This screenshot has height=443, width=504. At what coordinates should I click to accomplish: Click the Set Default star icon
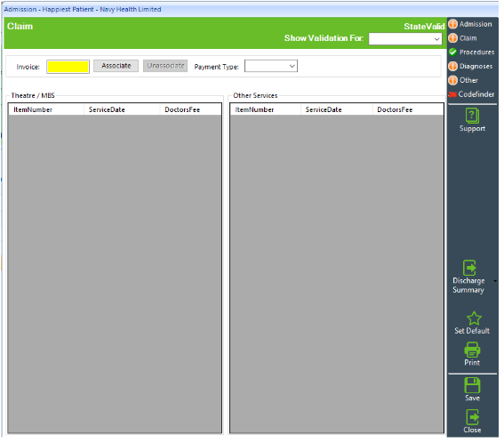(x=474, y=318)
